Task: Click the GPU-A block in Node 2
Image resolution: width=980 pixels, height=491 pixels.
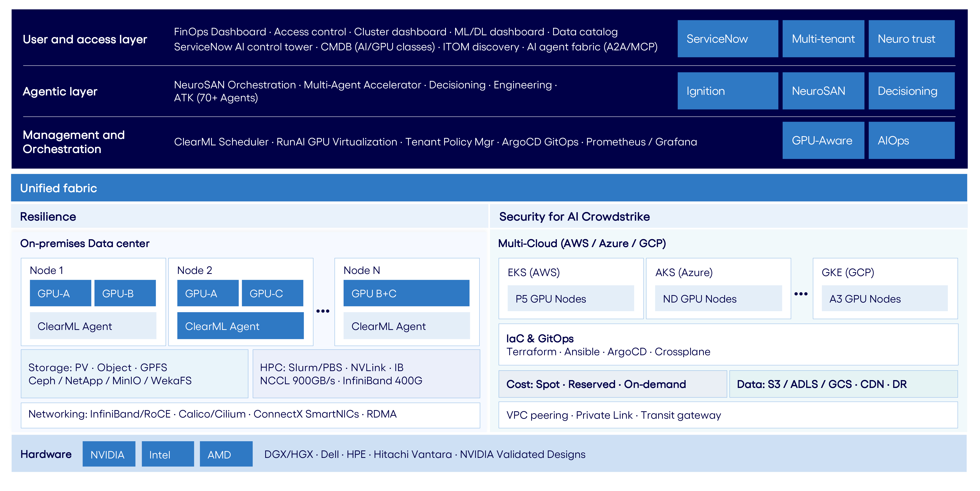Action: [208, 293]
